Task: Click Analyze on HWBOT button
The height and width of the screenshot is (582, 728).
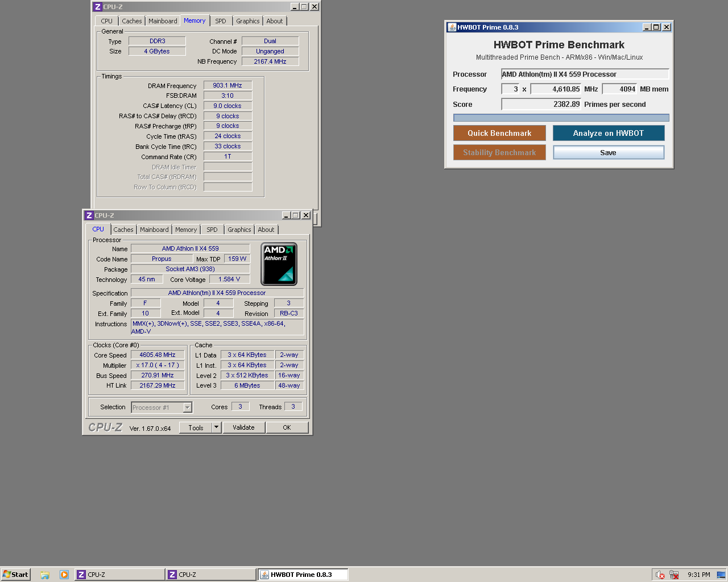Action: pos(609,133)
